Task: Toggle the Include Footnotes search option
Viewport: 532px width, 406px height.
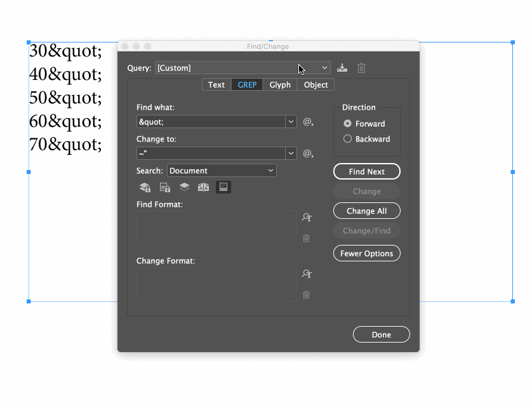Action: pos(223,187)
